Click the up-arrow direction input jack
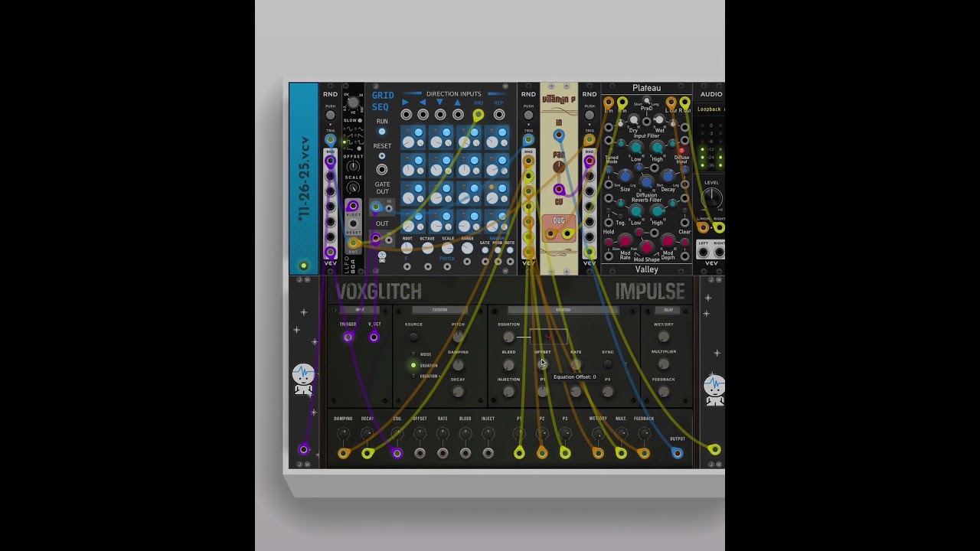Image resolution: width=980 pixels, height=551 pixels. pyautogui.click(x=458, y=115)
